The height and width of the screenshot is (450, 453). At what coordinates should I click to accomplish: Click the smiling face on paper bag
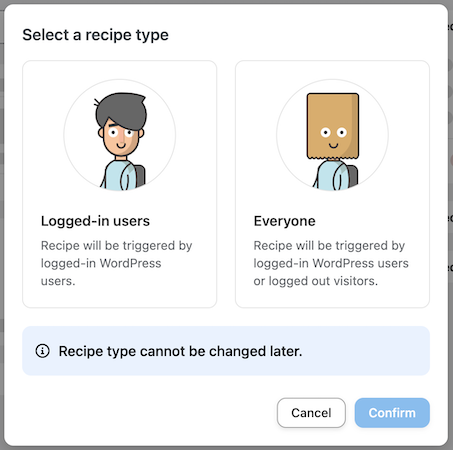[333, 137]
